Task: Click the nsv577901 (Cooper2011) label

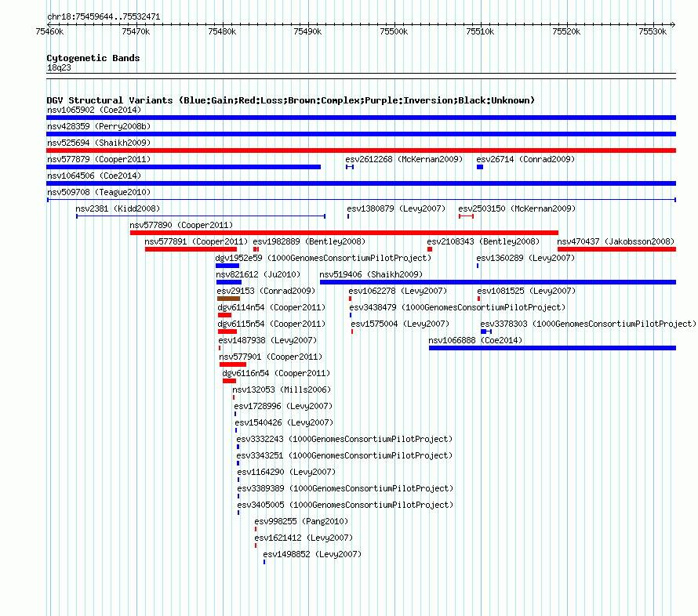Action: click(x=271, y=357)
